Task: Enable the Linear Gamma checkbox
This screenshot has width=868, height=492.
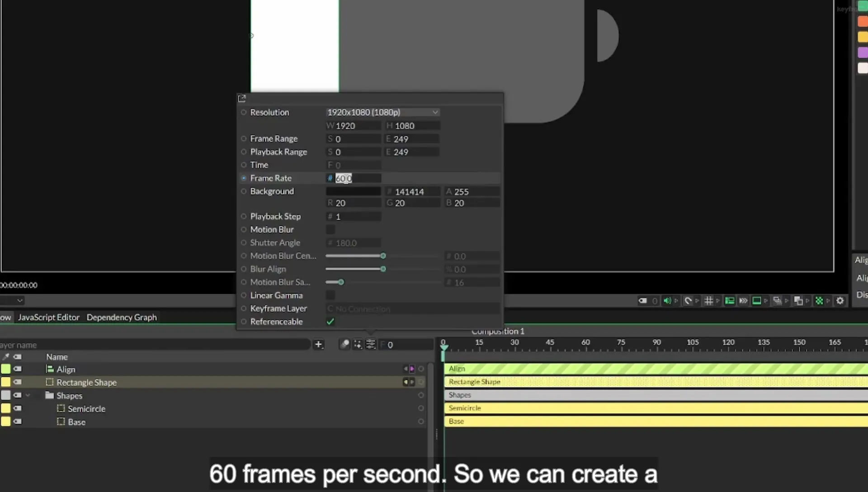Action: (x=330, y=295)
